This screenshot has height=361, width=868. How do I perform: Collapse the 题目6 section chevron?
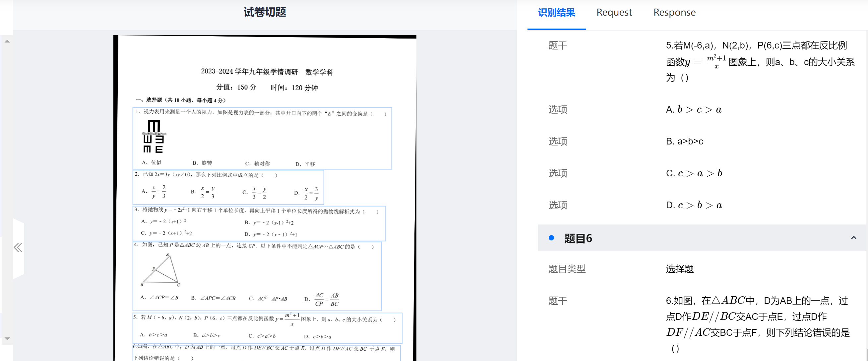[853, 238]
